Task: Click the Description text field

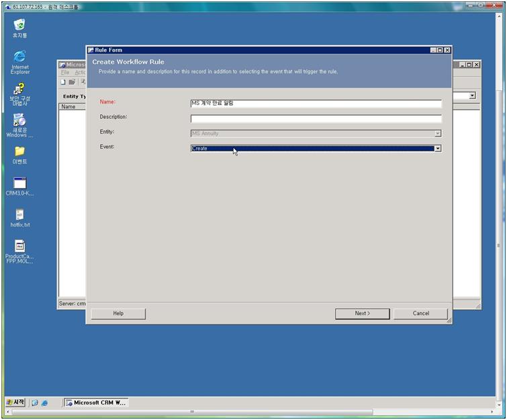Action: pos(316,118)
